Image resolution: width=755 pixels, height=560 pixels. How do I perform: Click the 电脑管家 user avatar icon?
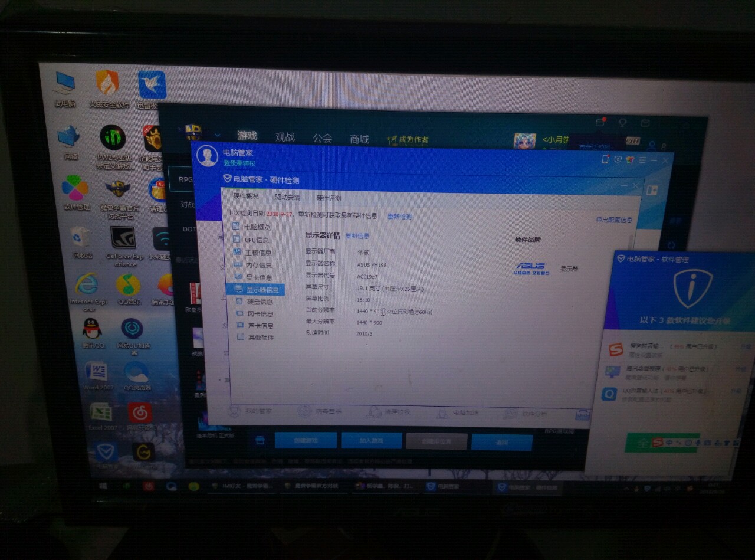[x=207, y=156]
